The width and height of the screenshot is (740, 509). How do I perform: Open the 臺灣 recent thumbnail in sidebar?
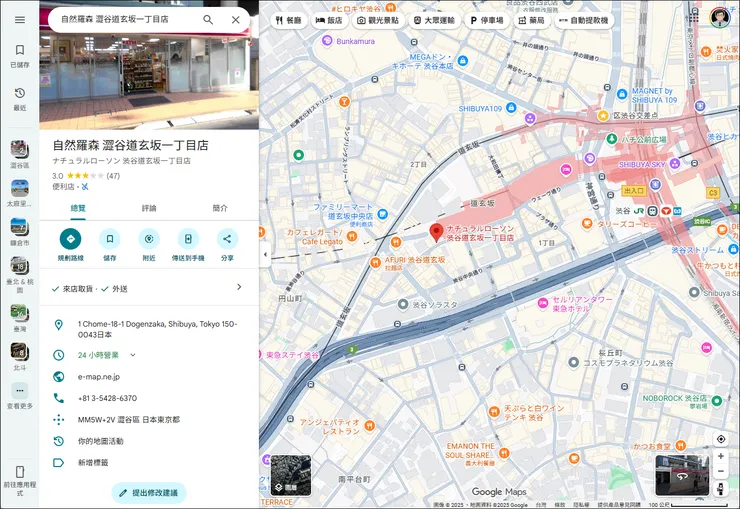coord(20,313)
